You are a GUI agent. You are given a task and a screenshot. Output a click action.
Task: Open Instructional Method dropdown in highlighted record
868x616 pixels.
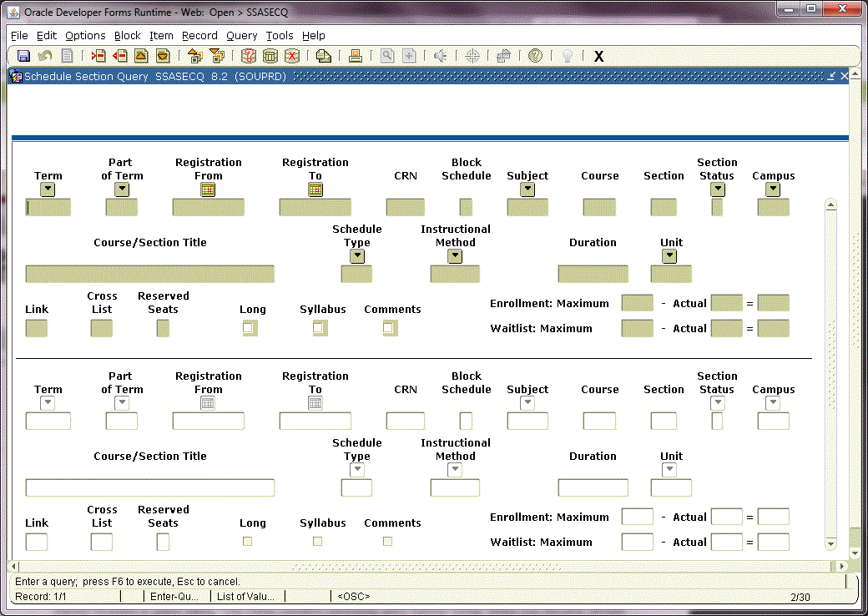click(455, 256)
